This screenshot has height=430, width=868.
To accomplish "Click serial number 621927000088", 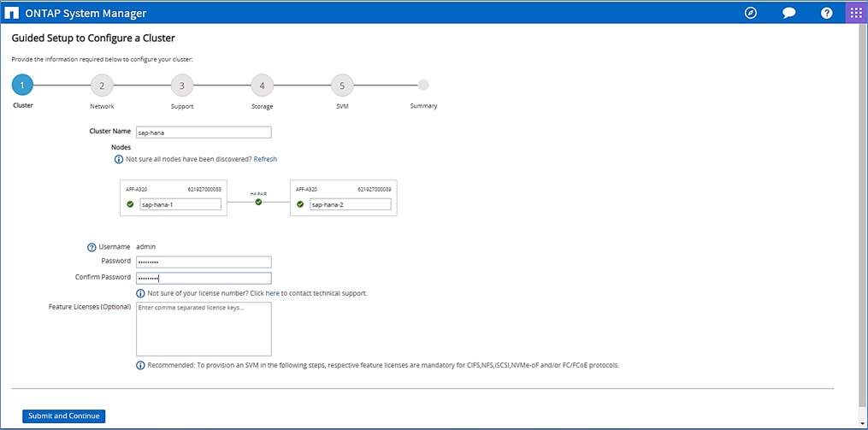I will 204,189.
